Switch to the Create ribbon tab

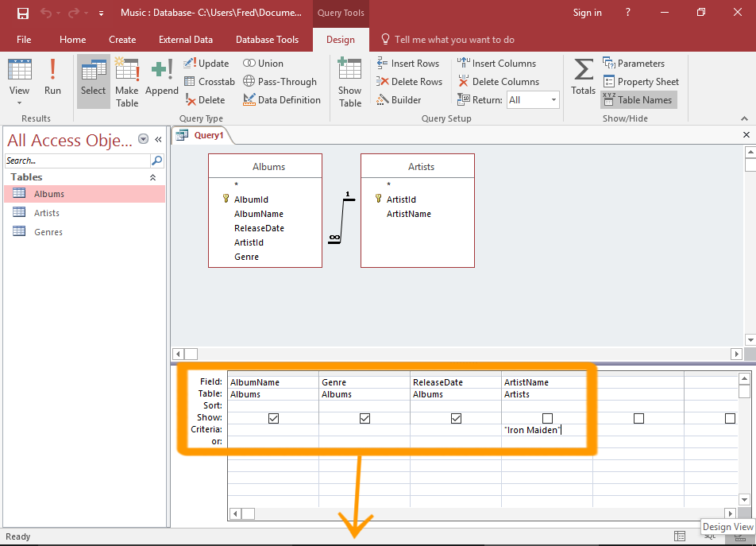pos(122,39)
